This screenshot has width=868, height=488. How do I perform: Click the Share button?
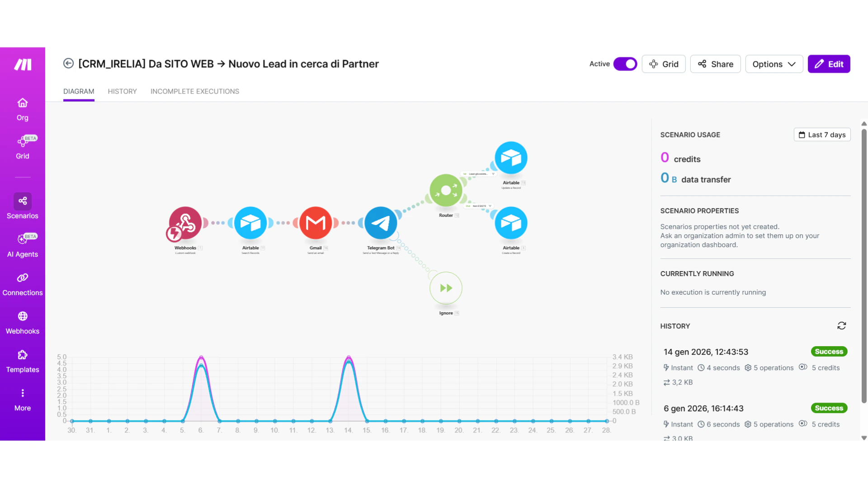pyautogui.click(x=715, y=64)
